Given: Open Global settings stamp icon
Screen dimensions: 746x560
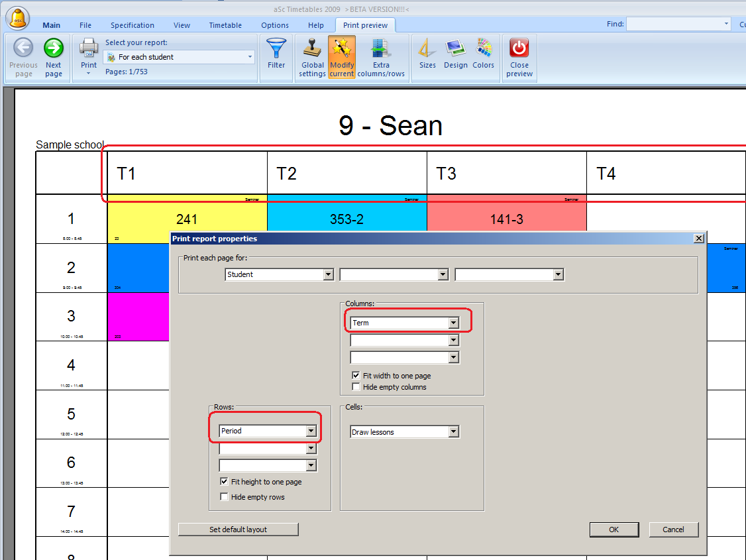Looking at the screenshot, I should (x=312, y=49).
